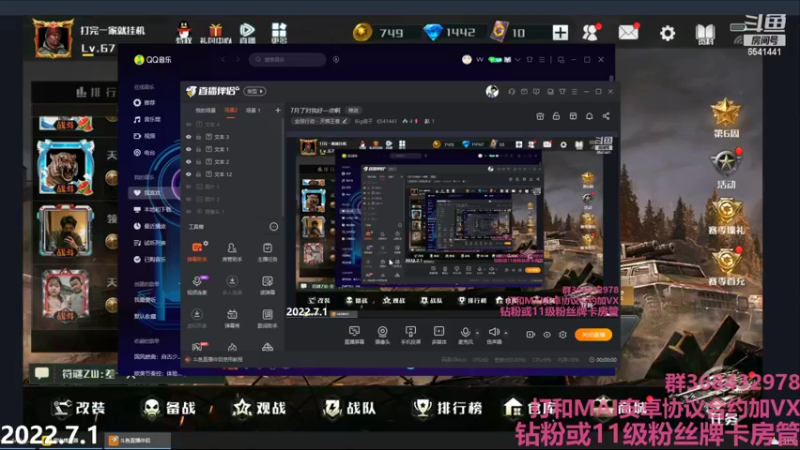Click the bell notification icon in the streaming header
The image size is (800, 450).
coord(589,116)
